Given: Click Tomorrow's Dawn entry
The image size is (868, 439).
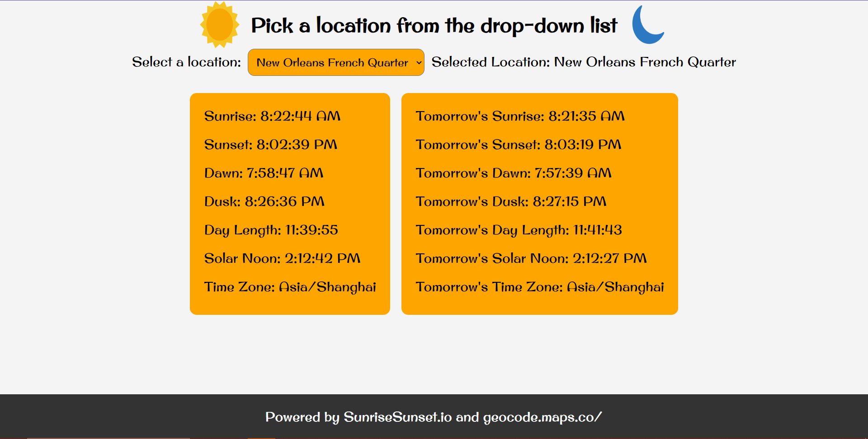Looking at the screenshot, I should click(514, 173).
